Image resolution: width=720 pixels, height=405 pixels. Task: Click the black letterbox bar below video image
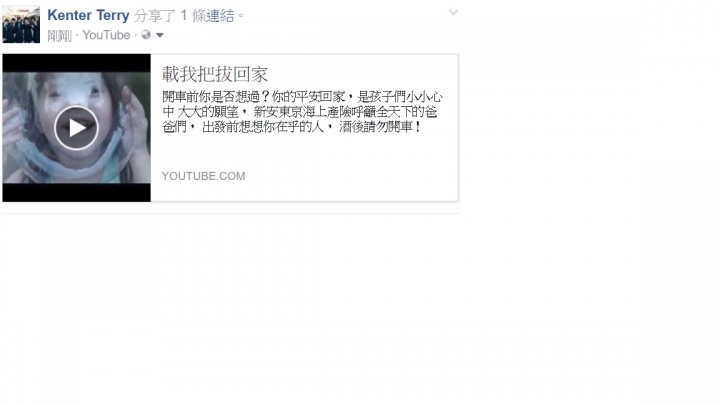76,192
